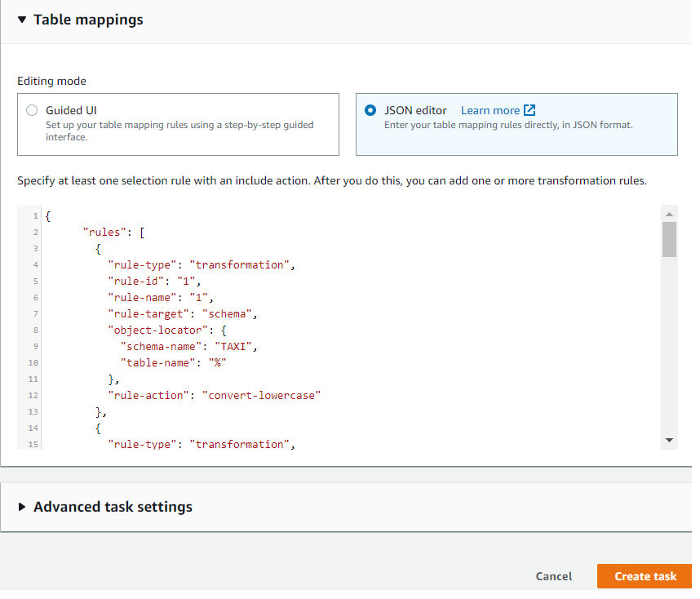Click the "object-locator" key
This screenshot has width=700, height=599.
coord(158,330)
